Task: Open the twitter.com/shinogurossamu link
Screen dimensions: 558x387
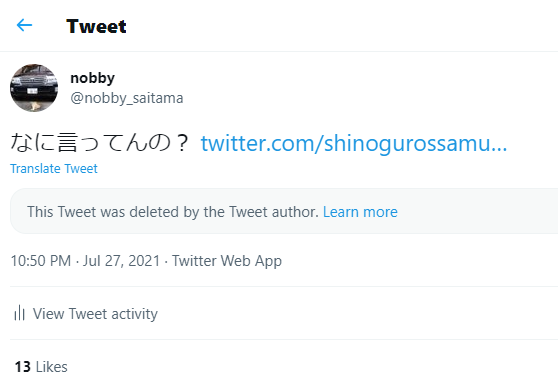Action: 354,143
